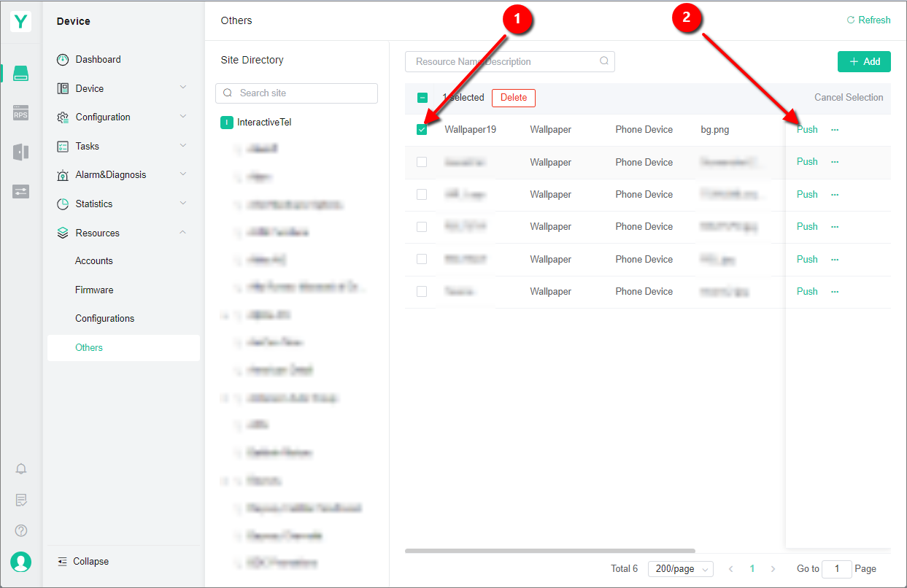
Task: Go to the Dashboard menu item
Action: [98, 60]
